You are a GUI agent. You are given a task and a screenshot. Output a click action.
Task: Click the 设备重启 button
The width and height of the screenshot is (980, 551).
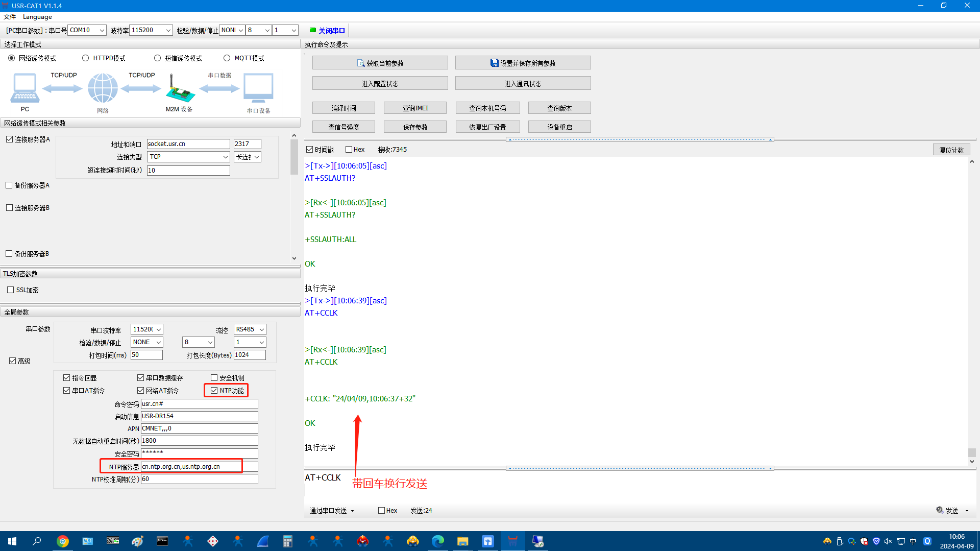(x=559, y=127)
